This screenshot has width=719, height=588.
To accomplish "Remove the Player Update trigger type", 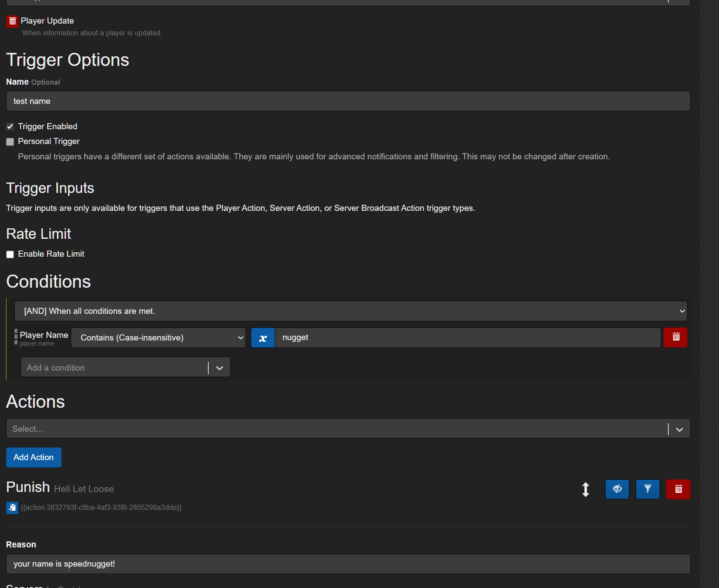I will click(x=12, y=21).
